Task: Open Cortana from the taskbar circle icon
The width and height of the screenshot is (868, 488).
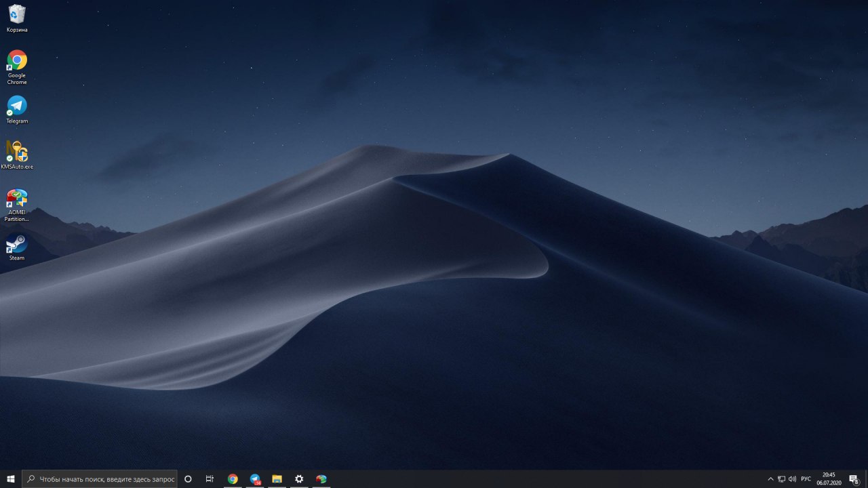Action: click(x=188, y=479)
